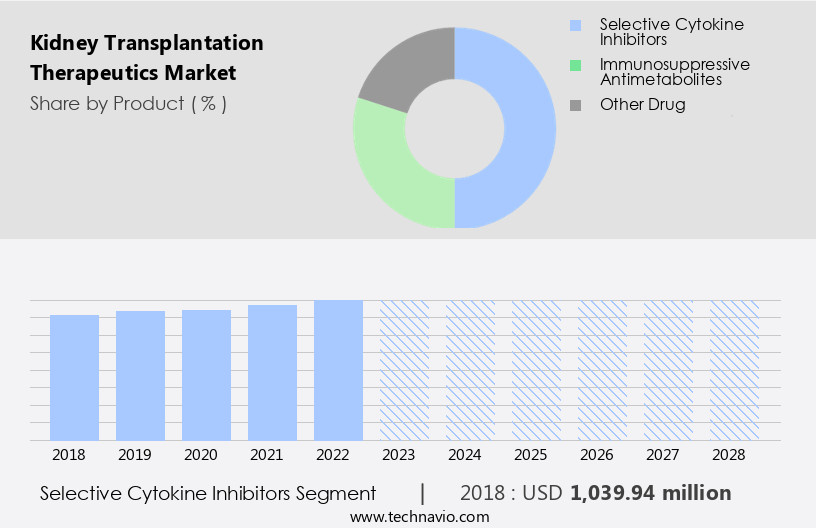Click the green Immunosuppressive Antimetabolites legend swatch
The image size is (816, 528).
574,66
